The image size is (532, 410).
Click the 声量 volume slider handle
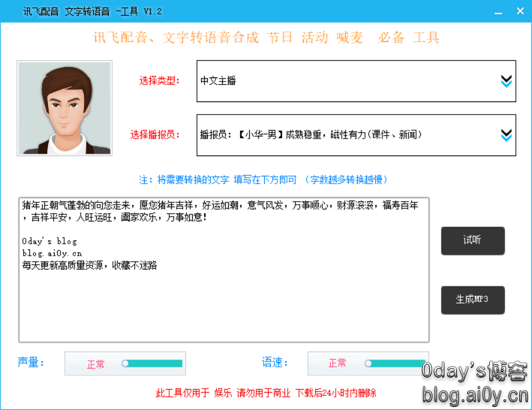click(x=125, y=364)
